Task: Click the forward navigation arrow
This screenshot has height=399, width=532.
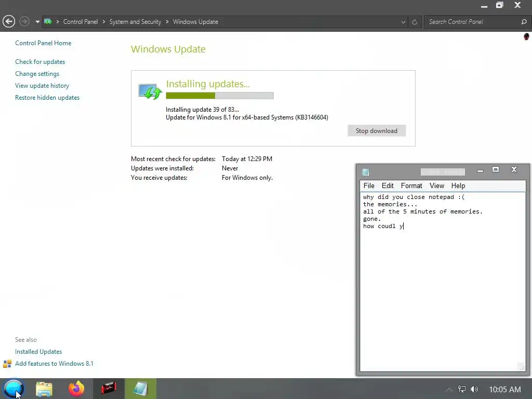Action: [24, 22]
